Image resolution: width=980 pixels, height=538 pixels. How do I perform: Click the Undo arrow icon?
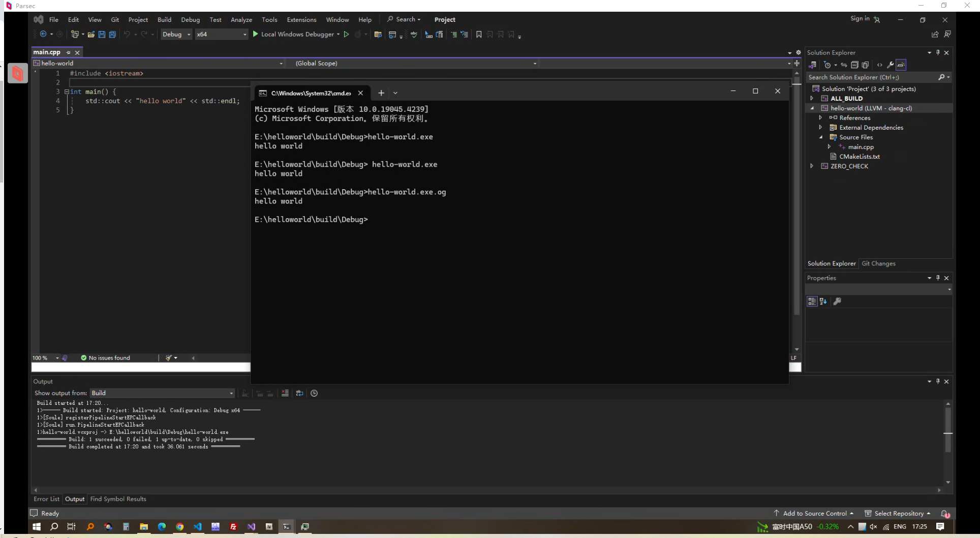tap(127, 34)
